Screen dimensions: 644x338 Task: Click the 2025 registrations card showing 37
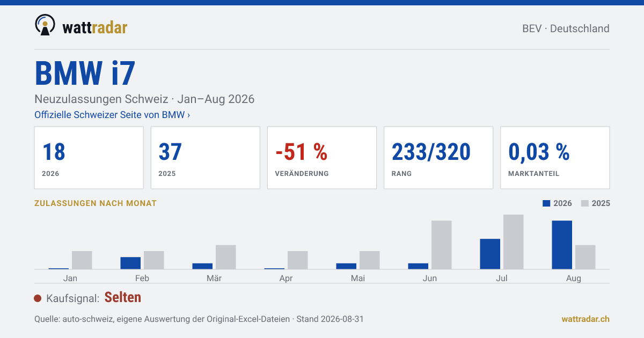click(206, 158)
